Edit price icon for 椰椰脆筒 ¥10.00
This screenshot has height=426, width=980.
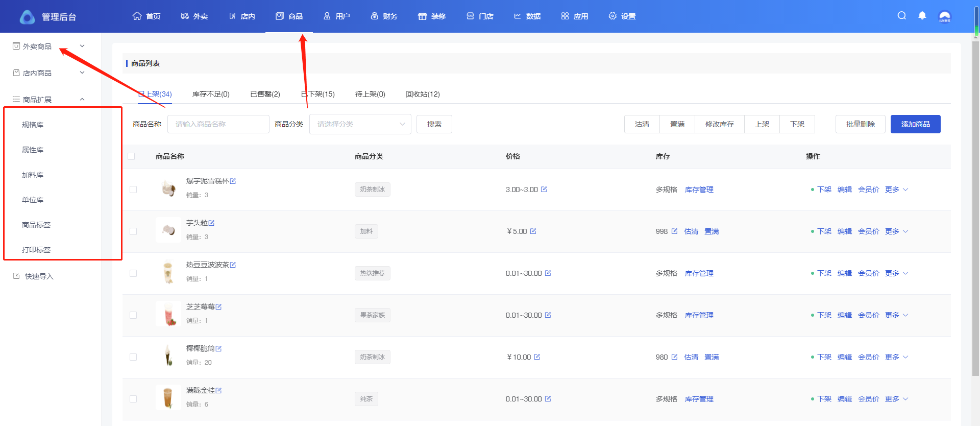tap(537, 357)
